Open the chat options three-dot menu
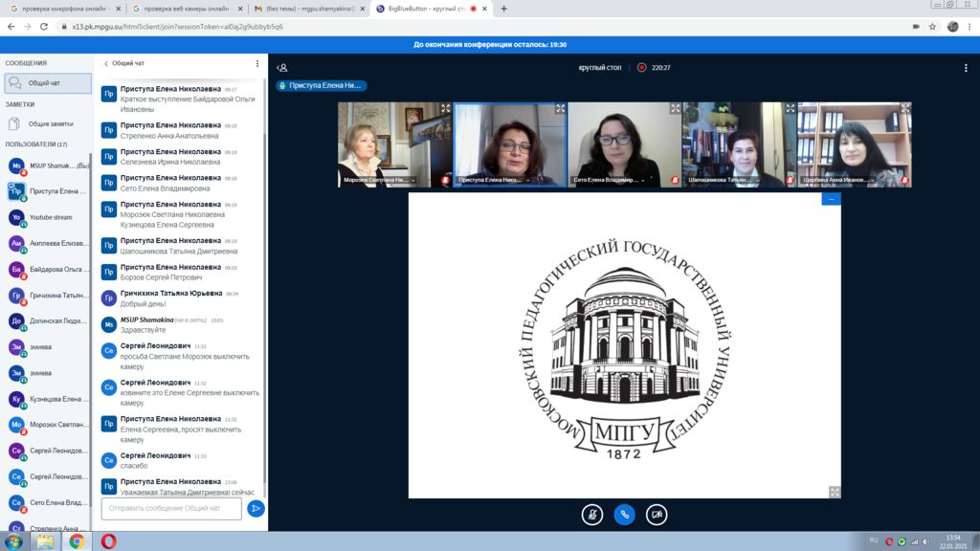 tap(256, 63)
